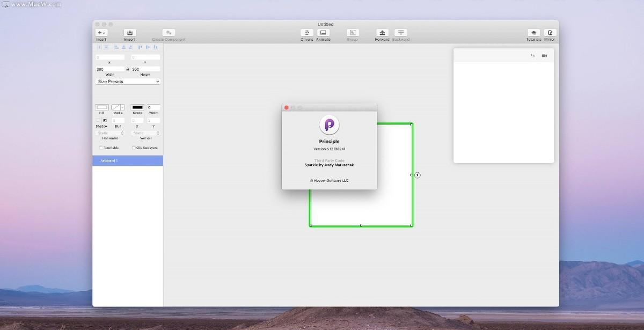Open the Fill color swatch

(x=101, y=107)
